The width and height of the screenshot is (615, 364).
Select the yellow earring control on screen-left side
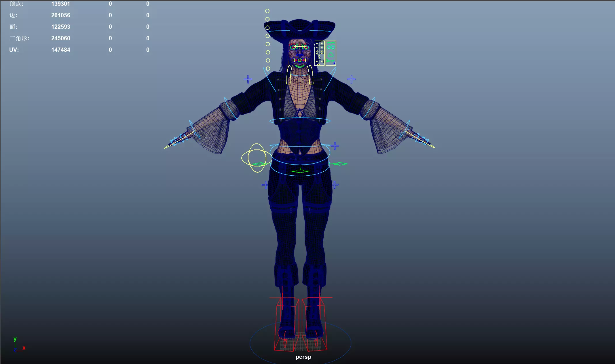(289, 75)
